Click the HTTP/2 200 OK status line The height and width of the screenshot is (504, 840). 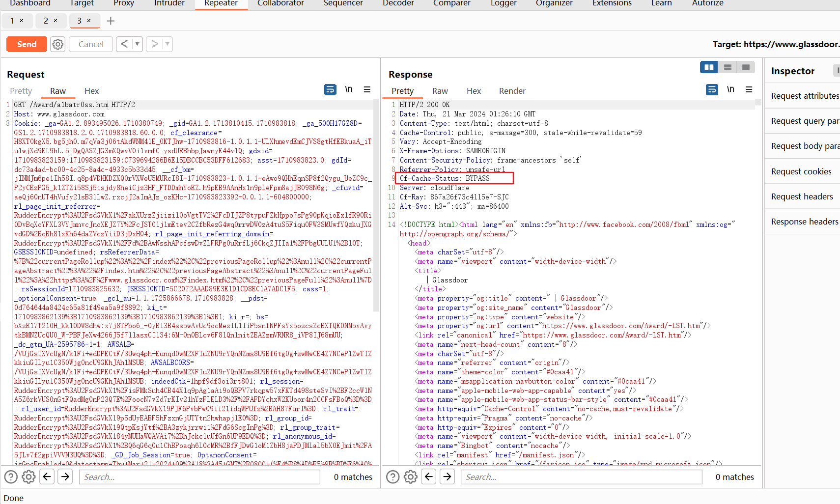click(424, 105)
